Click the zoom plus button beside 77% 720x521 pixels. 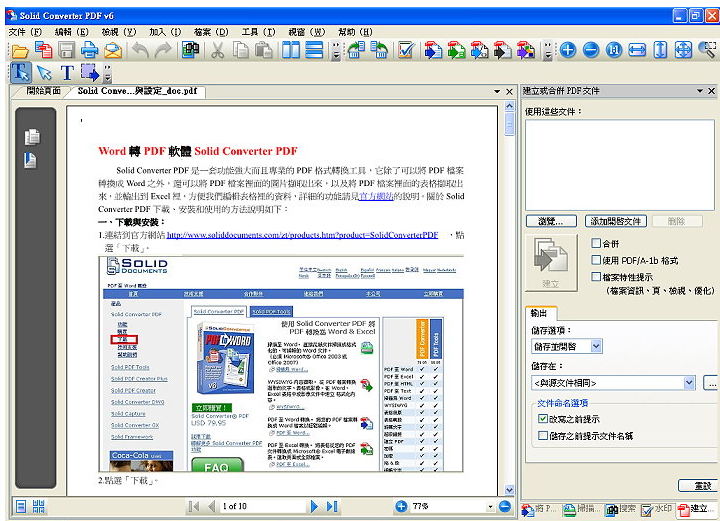[401, 506]
